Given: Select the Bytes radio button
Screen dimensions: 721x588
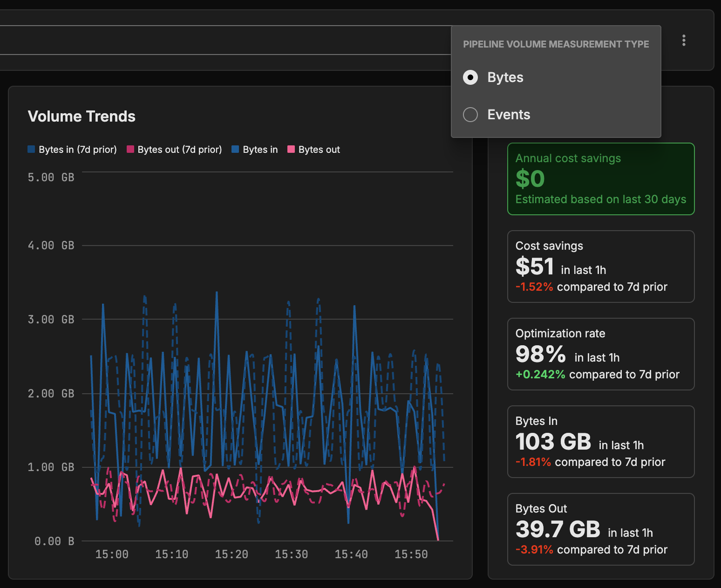Looking at the screenshot, I should [x=470, y=77].
